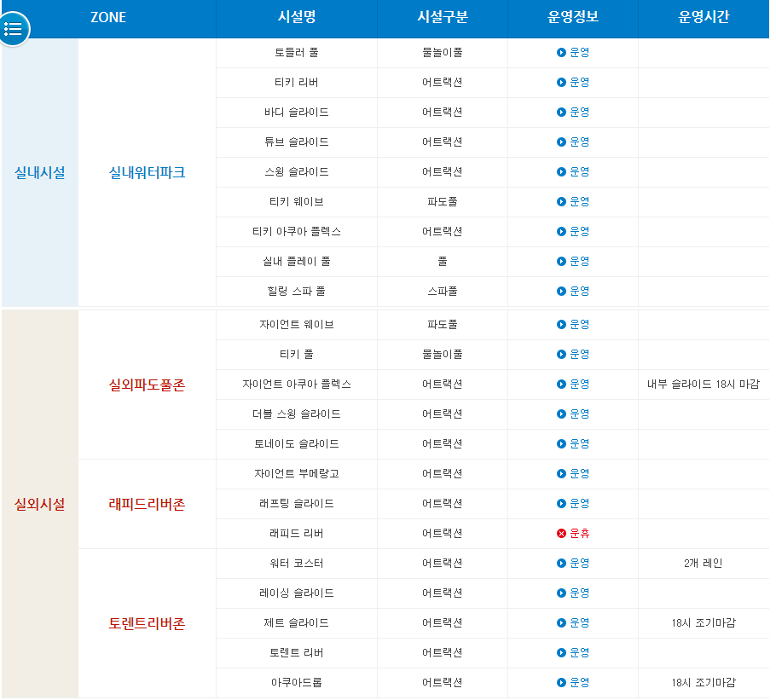The height and width of the screenshot is (700, 776).
Task: Select the 레이싱 슬라이드 facility name
Action: 297,593
